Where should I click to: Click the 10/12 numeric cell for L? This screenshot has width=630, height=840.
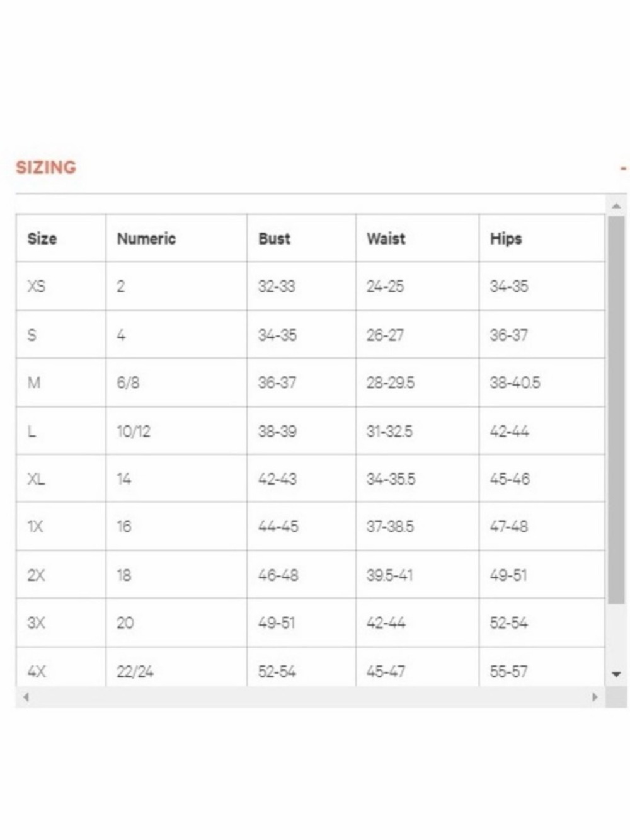(x=176, y=431)
